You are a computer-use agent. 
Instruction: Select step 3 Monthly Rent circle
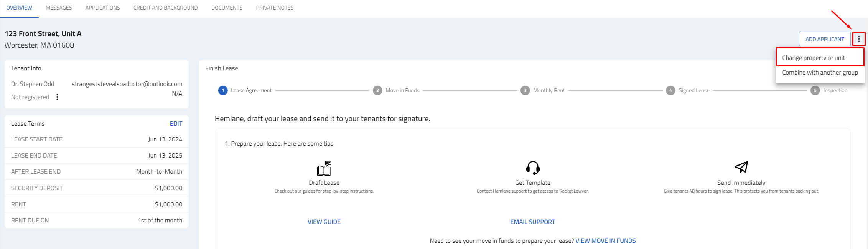pos(525,90)
